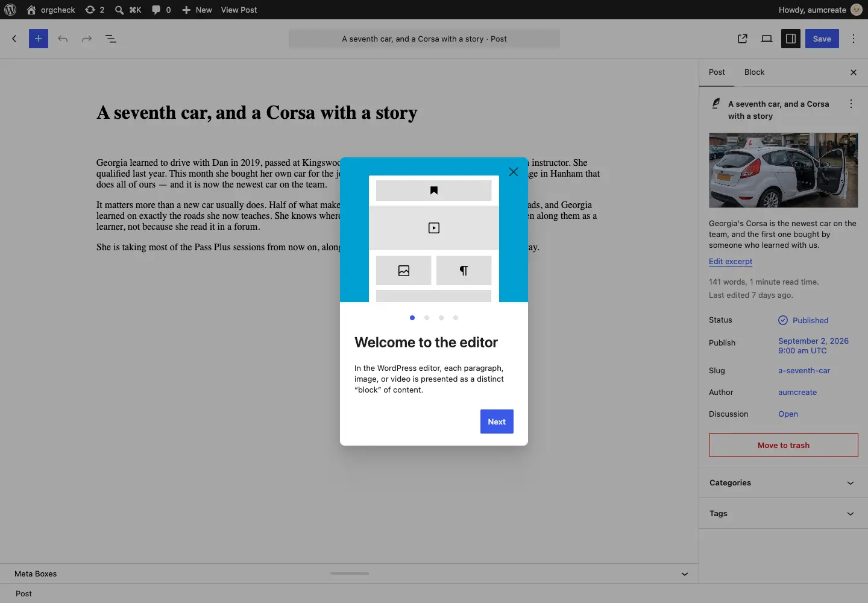Viewport: 868px width, 603px height.
Task: Open the orgcheck site home link
Action: [51, 10]
